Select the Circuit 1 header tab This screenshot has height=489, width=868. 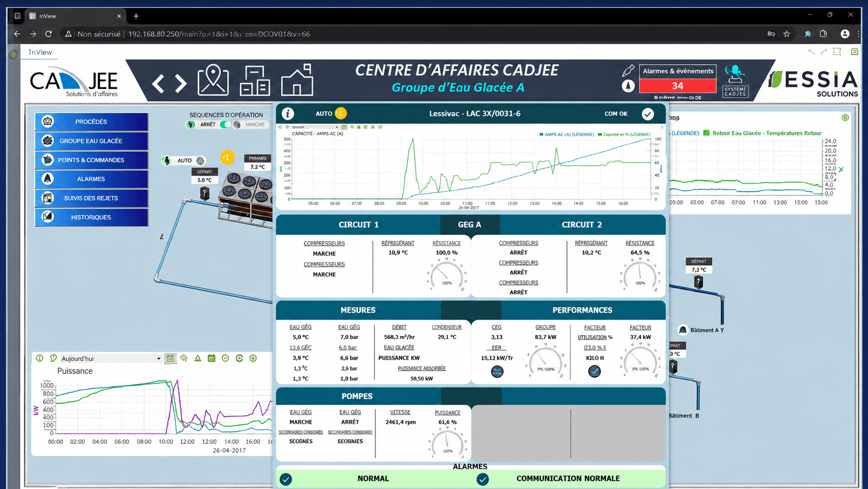coord(358,224)
